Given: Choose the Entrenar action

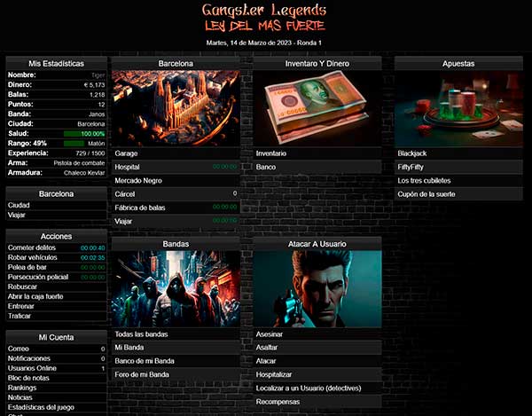Looking at the screenshot, I should (57, 306).
